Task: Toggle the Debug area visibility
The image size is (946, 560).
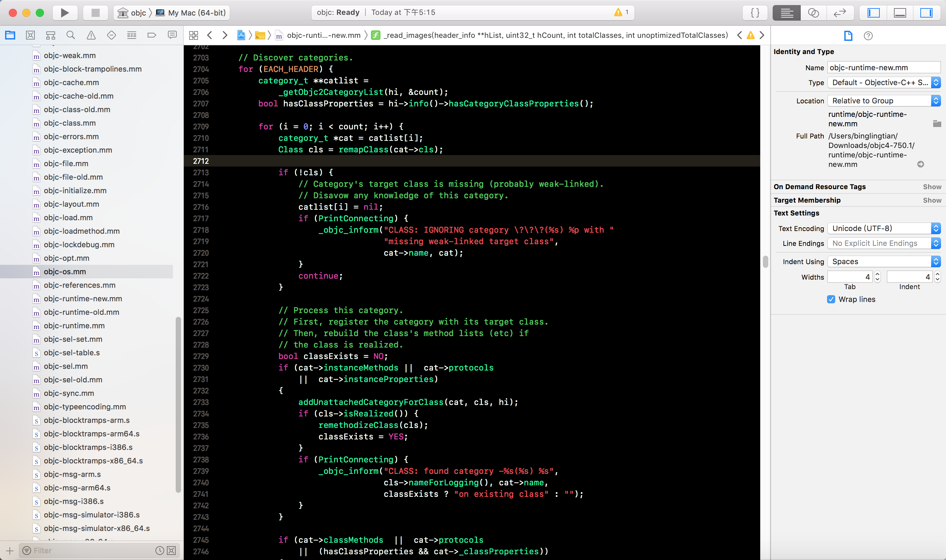Action: click(x=900, y=12)
